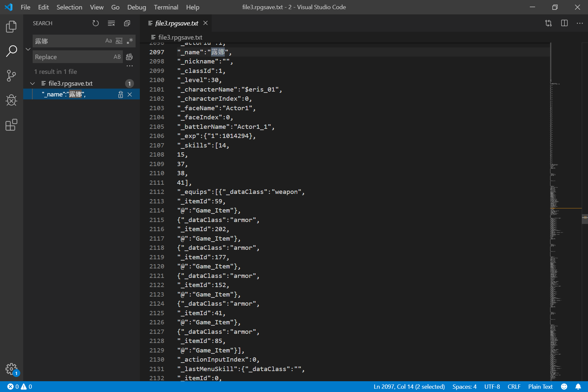Viewport: 588px width, 392px height.
Task: Split the editor right
Action: pyautogui.click(x=564, y=23)
